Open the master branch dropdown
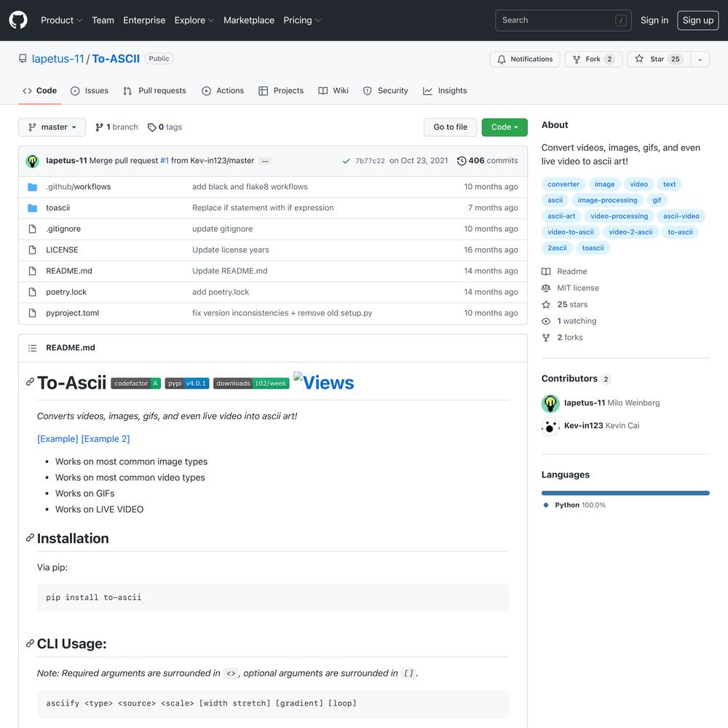Viewport: 728px width, 728px height. (x=52, y=127)
